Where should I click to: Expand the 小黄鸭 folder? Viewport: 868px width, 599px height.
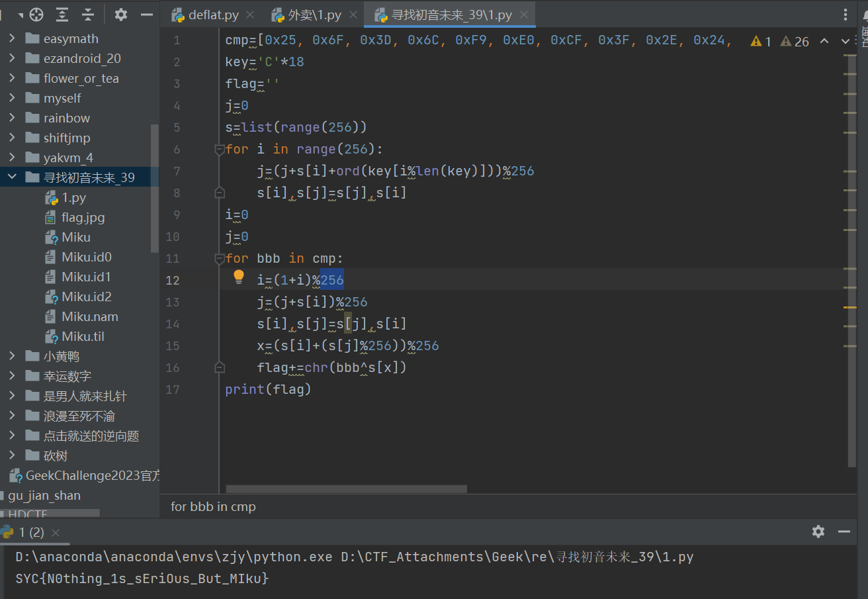tap(12, 356)
